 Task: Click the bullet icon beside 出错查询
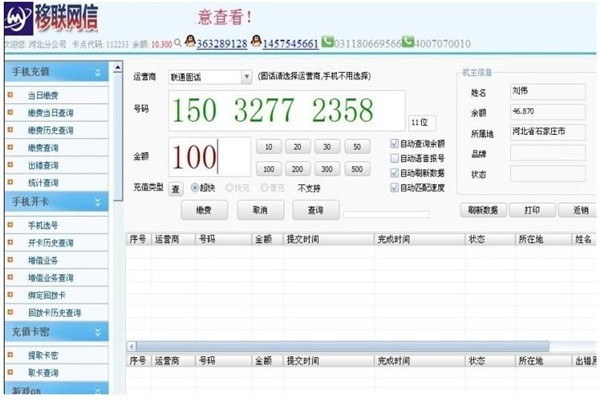[x=10, y=165]
